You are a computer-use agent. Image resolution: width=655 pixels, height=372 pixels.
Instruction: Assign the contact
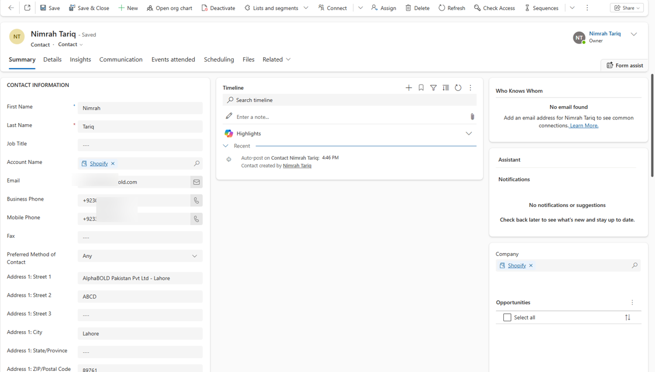[x=383, y=8]
